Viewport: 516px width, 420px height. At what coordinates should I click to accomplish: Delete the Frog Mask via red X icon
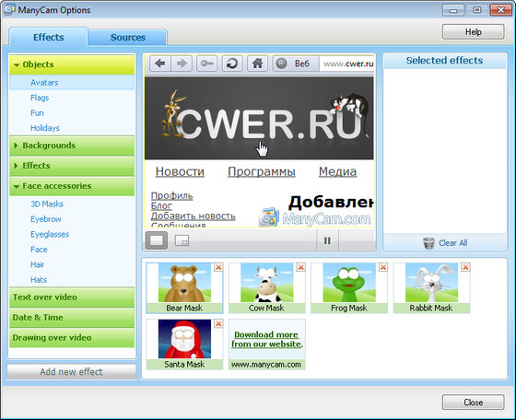click(x=383, y=267)
